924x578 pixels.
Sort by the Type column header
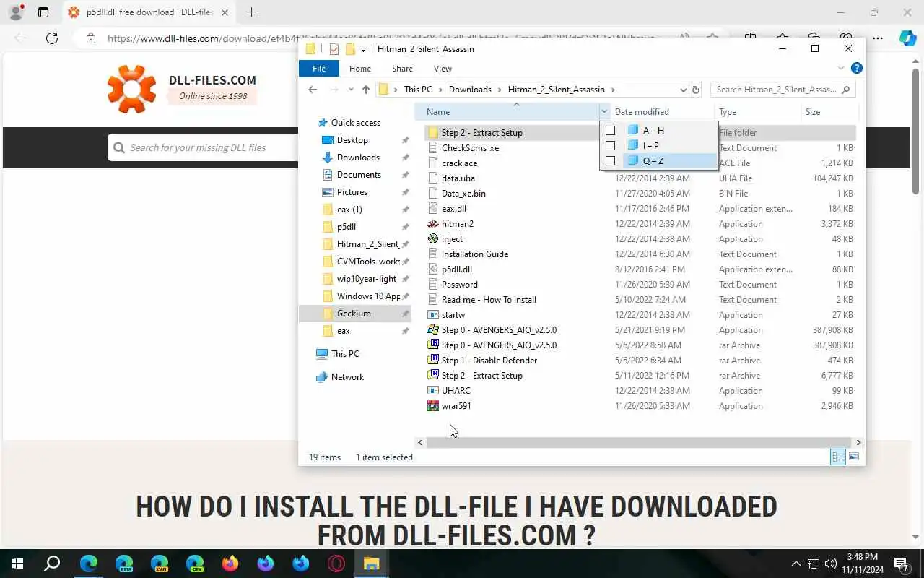759,112
